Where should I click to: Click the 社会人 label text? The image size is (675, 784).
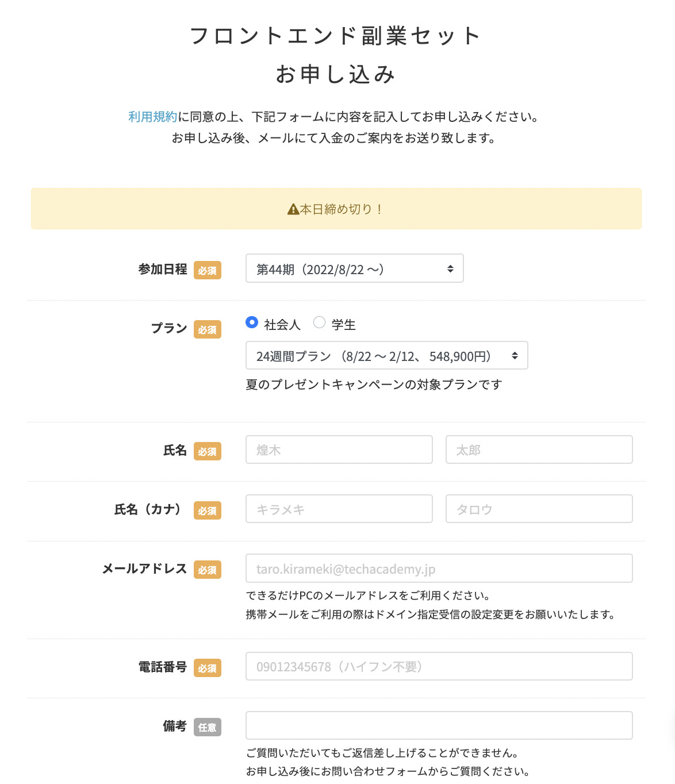[282, 325]
